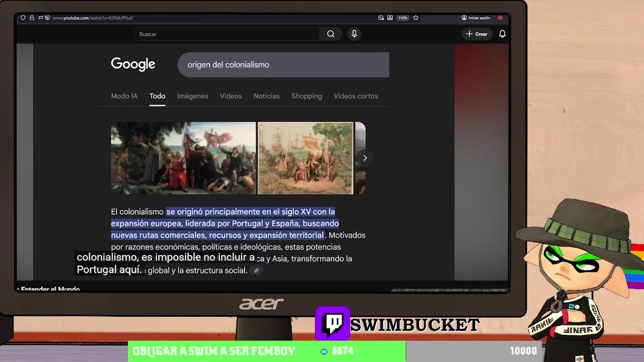Click the YouTube search magnifier button
Image resolution: width=644 pixels, height=362 pixels.
[331, 34]
